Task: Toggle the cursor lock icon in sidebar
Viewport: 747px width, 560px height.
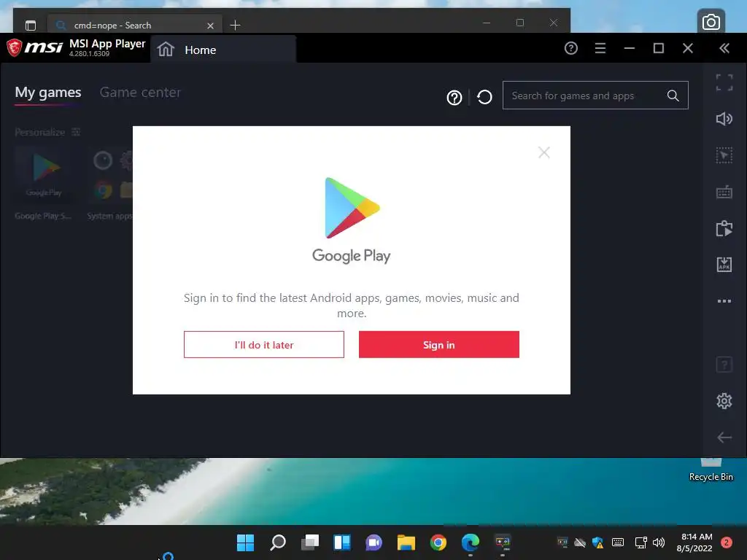Action: tap(724, 155)
